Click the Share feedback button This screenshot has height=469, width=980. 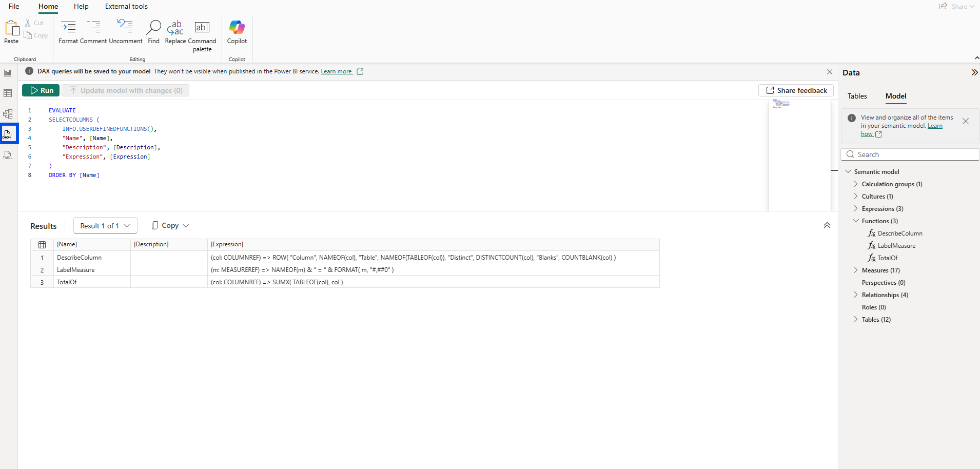tap(796, 90)
